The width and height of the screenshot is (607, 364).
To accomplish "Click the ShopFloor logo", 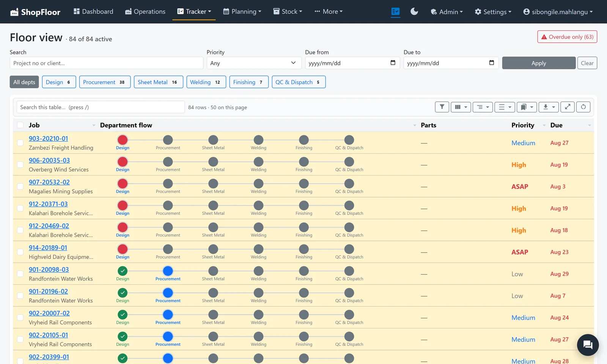I will [x=35, y=12].
